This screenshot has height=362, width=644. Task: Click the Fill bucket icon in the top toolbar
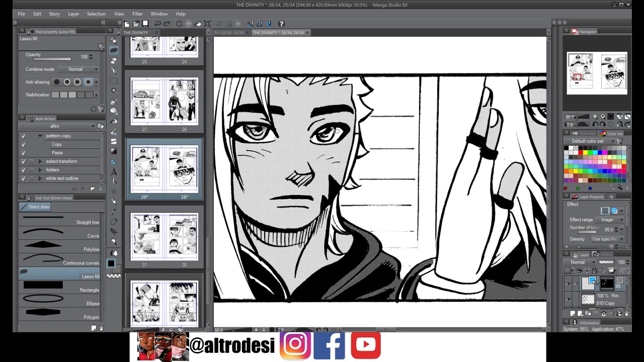click(x=198, y=24)
